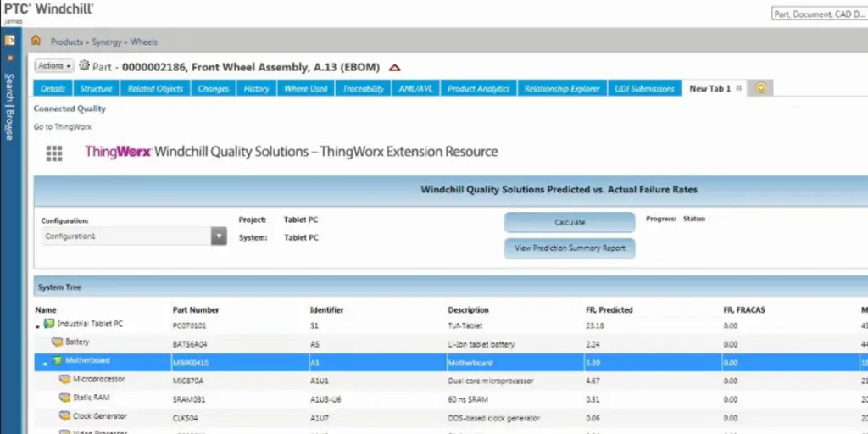Image resolution: width=868 pixels, height=434 pixels.
Task: Click predicted failure rate 4.67 value
Action: point(593,381)
